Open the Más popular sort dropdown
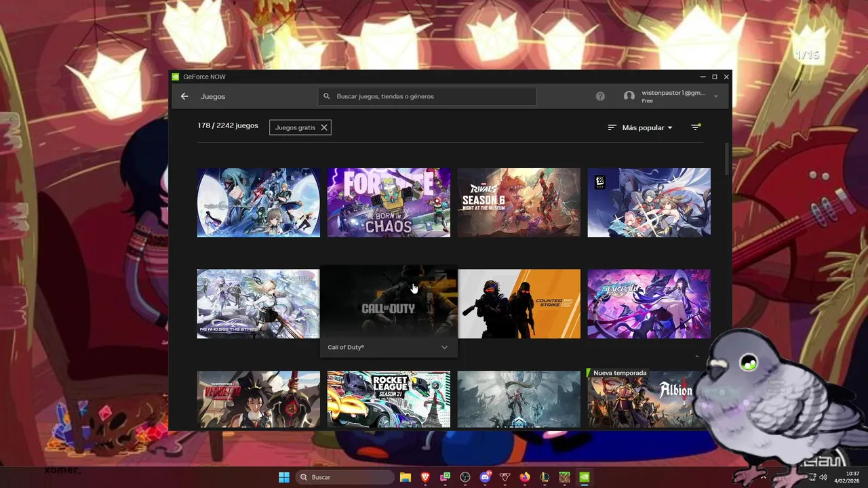This screenshot has height=488, width=868. click(640, 127)
